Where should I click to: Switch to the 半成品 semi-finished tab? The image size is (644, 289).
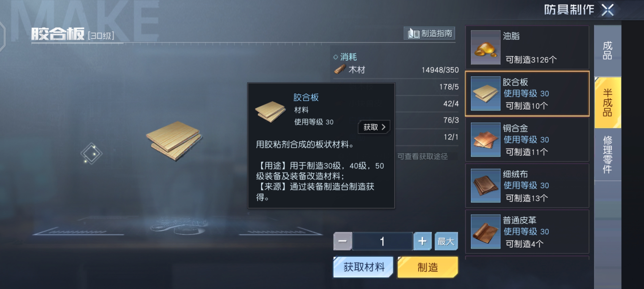pyautogui.click(x=608, y=102)
